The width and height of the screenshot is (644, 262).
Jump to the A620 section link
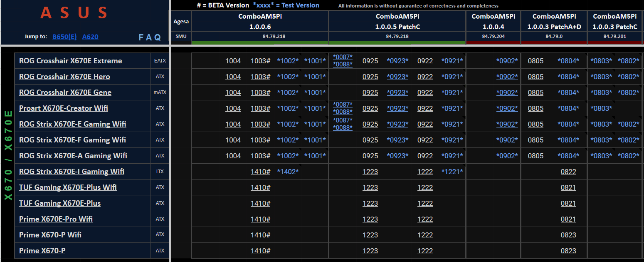pos(90,37)
